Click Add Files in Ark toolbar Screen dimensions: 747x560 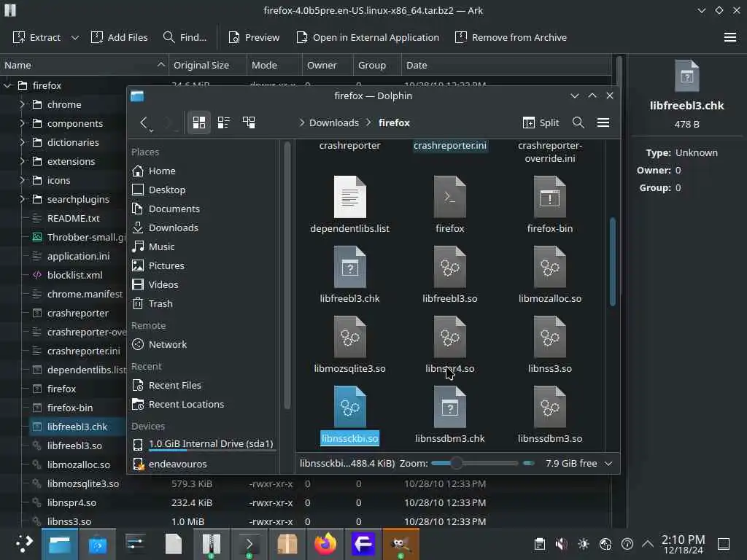tap(119, 37)
